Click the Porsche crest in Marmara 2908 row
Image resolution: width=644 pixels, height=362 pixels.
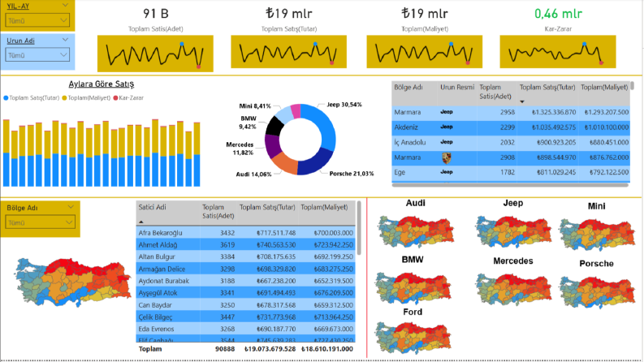tap(447, 157)
